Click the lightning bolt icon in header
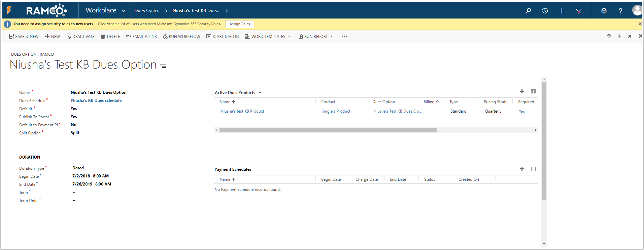This screenshot has width=644, height=250. click(9, 10)
